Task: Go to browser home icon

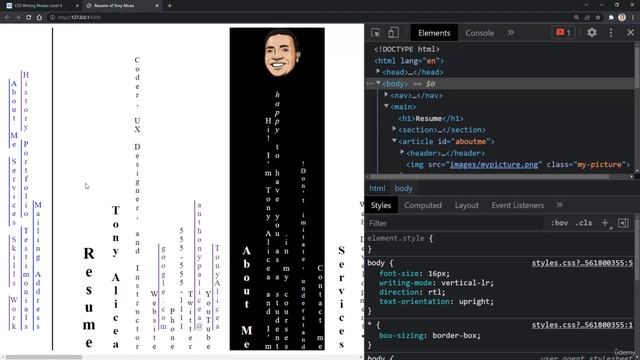Action: tap(40, 18)
